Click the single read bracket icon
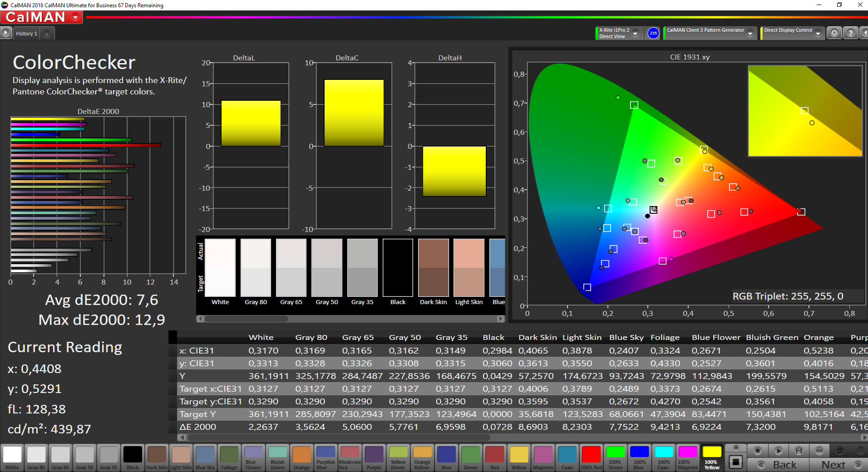 pos(799,451)
